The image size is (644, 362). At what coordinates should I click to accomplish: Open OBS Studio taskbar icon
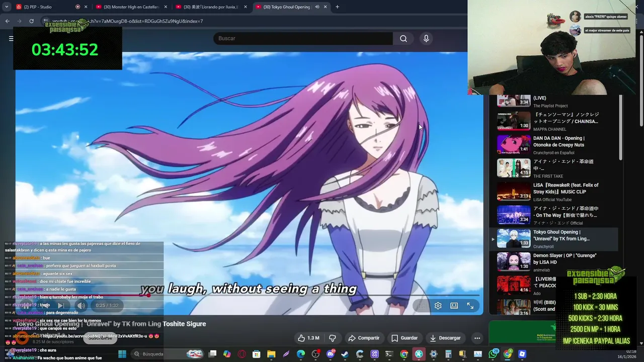point(315,354)
